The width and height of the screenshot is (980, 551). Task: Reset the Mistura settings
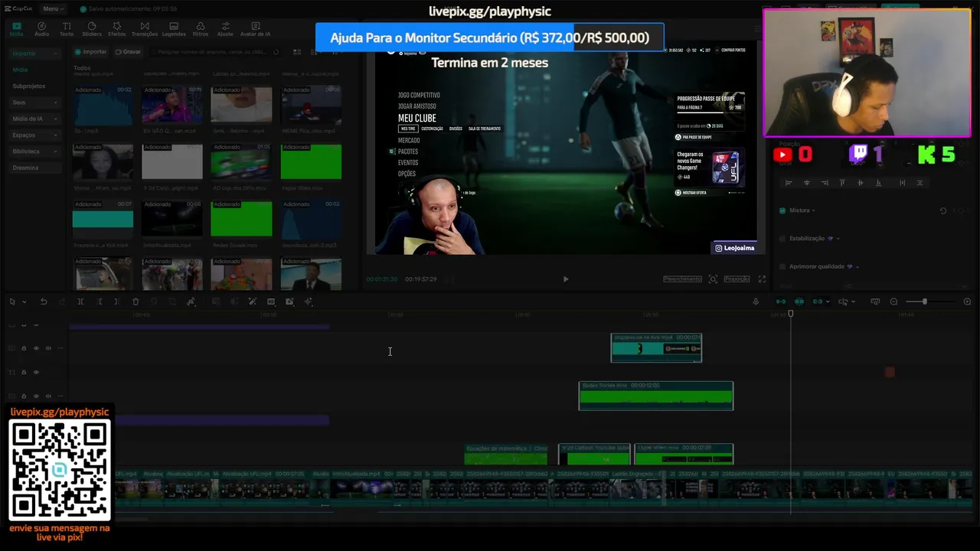pyautogui.click(x=943, y=210)
